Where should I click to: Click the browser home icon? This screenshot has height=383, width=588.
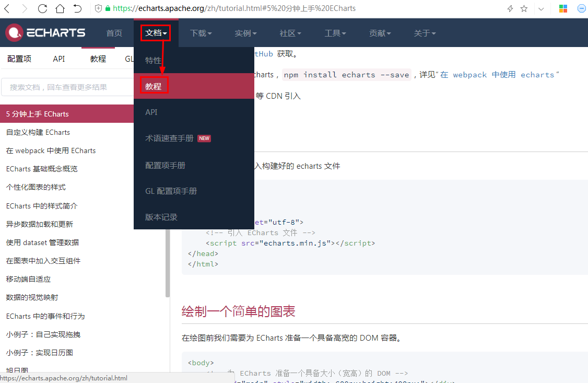click(x=59, y=8)
